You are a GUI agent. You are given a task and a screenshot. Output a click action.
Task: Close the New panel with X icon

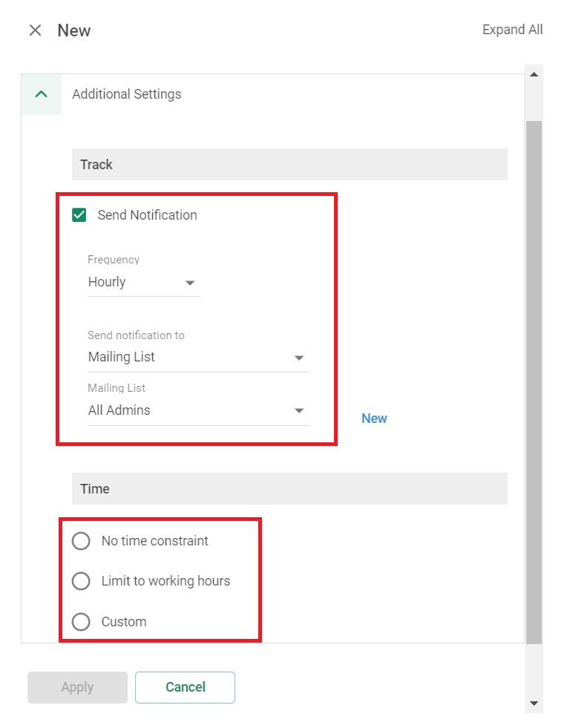[36, 30]
